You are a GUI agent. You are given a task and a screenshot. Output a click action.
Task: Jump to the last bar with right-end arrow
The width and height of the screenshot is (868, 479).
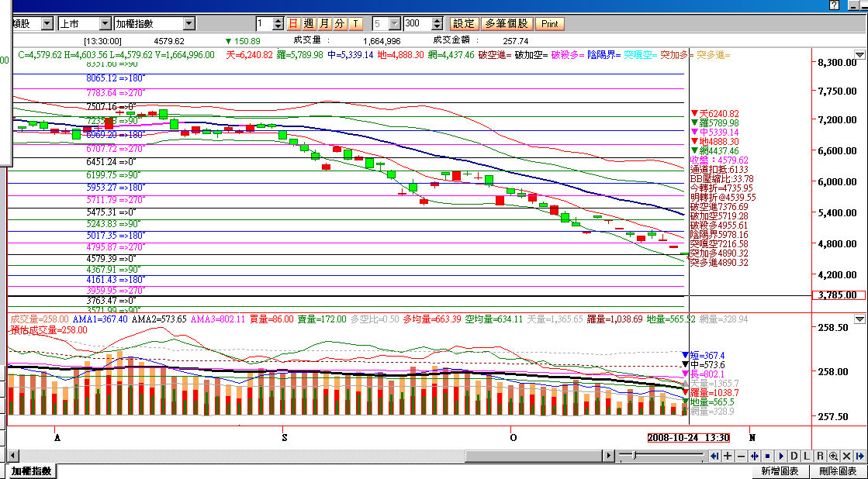coord(859,456)
